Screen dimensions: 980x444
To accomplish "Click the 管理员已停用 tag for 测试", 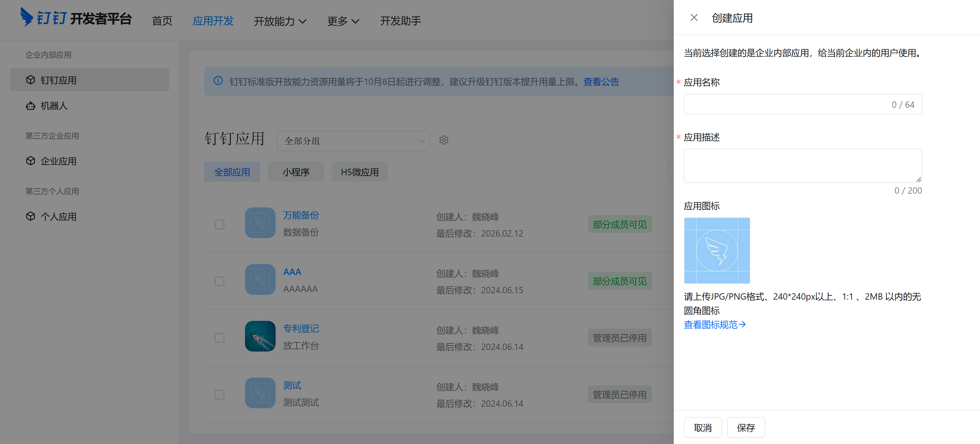I will [620, 394].
